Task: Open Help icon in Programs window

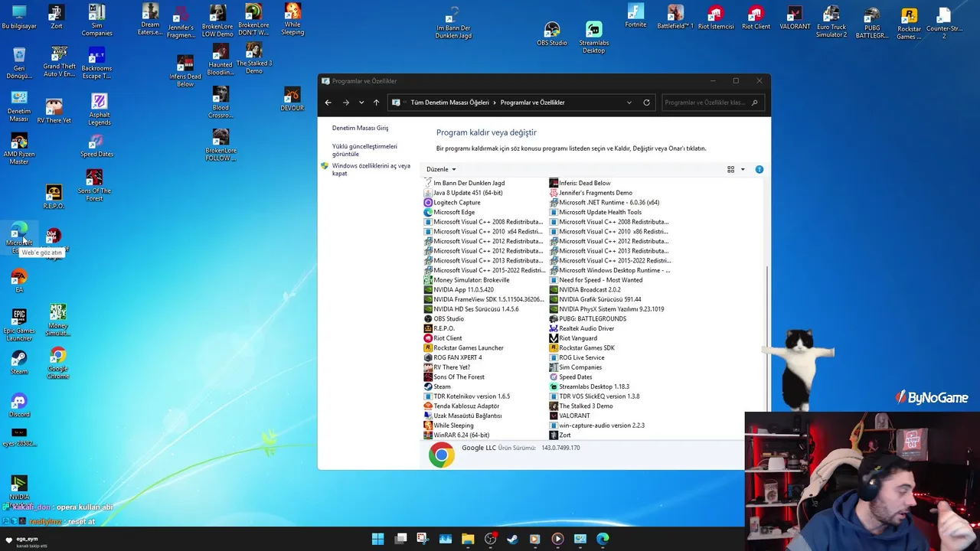Action: 759,169
